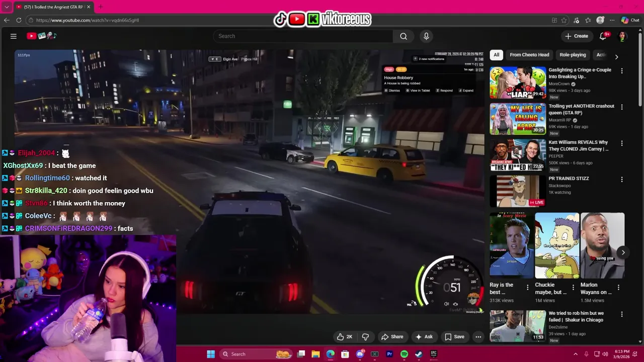The width and height of the screenshot is (644, 362).
Task: Start voice search with the microphone icon
Action: [426, 36]
